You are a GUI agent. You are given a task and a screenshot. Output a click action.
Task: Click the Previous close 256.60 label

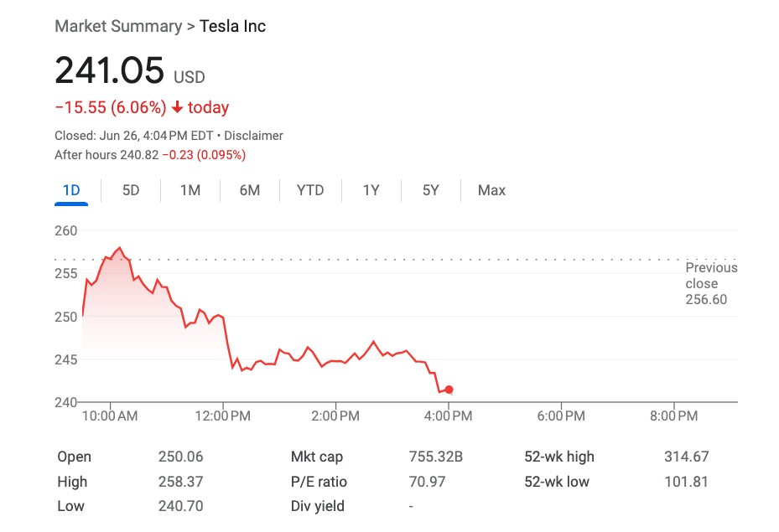point(710,283)
